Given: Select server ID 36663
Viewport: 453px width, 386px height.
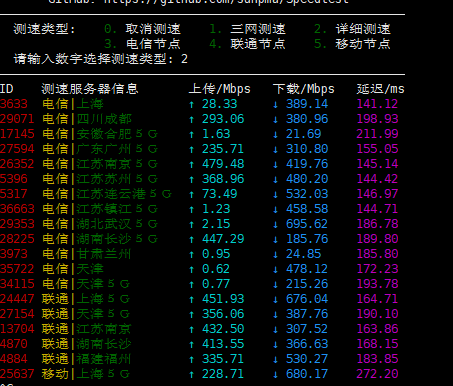Looking at the screenshot, I should coord(17,209).
